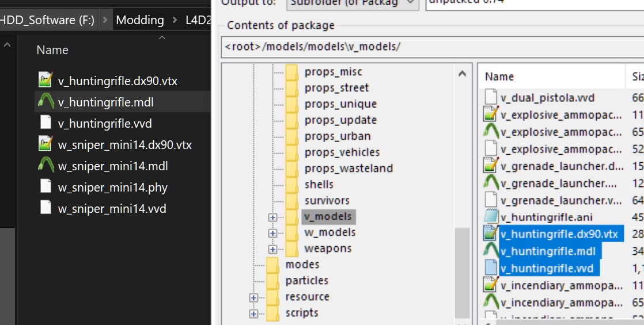Image resolution: width=644 pixels, height=325 pixels.
Task: Expand the scripts folder node
Action: (253, 313)
